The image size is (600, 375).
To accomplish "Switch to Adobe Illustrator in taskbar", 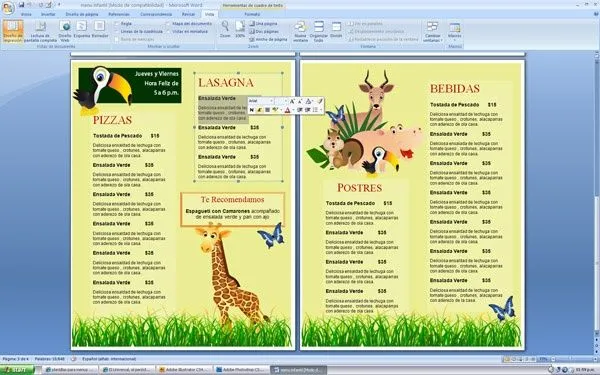I will click(184, 370).
